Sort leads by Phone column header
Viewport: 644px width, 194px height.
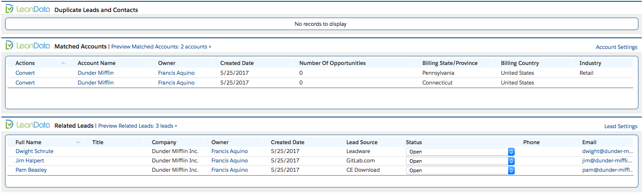coord(531,142)
